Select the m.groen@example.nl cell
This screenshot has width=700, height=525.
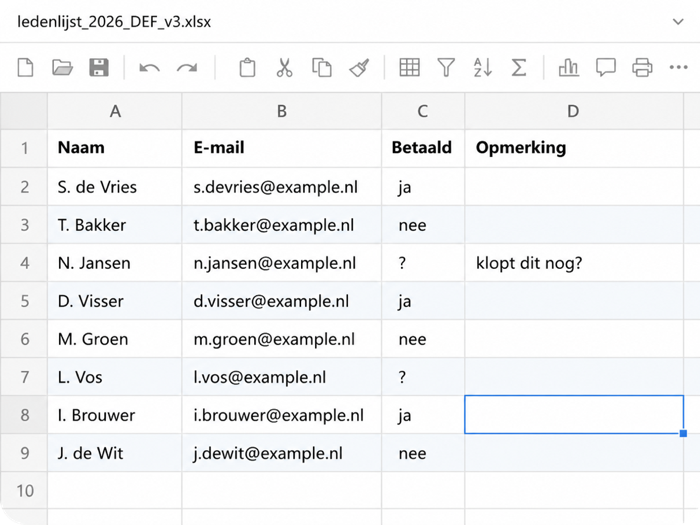click(282, 339)
